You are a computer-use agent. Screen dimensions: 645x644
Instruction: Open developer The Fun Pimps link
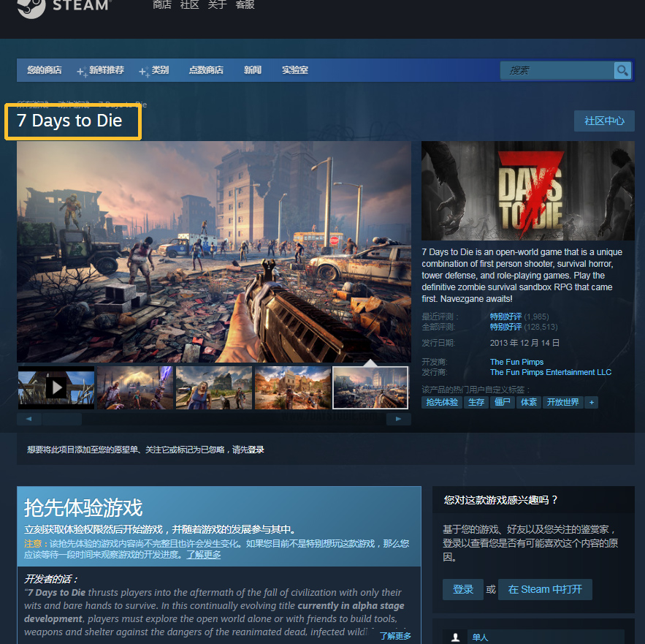pos(516,362)
